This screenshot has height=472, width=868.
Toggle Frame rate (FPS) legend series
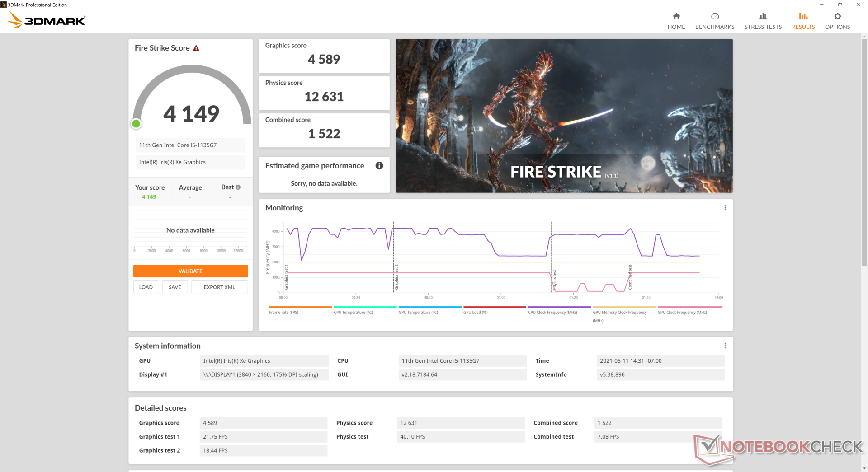(x=283, y=313)
